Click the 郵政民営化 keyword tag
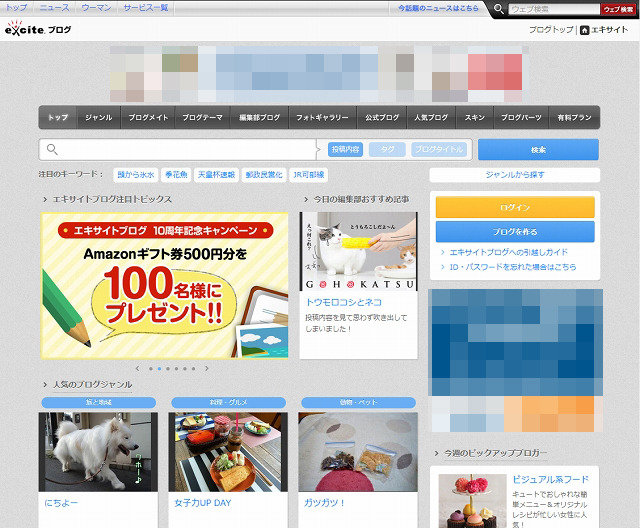Image resolution: width=640 pixels, height=528 pixels. point(264,175)
